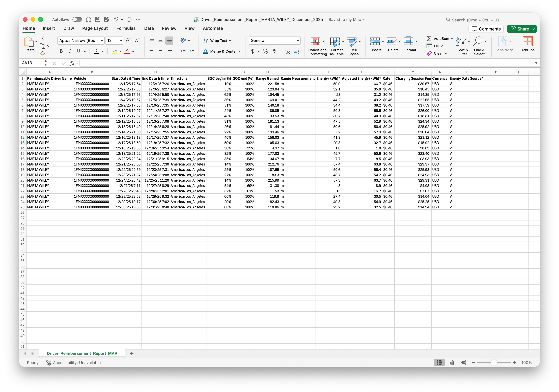Screen dimensions: 559x392
Task: Enable Wrap Text for selection
Action: point(217,40)
